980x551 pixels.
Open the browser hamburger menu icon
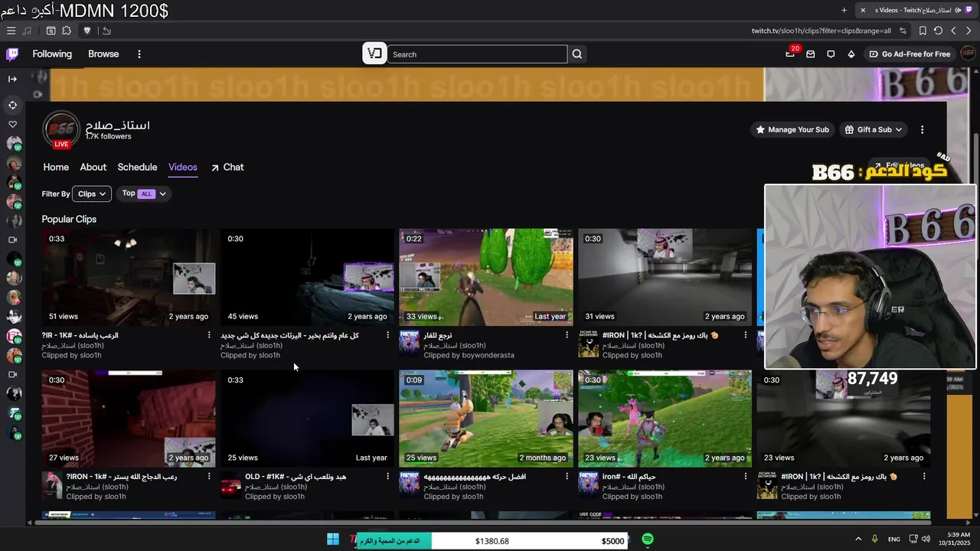pyautogui.click(x=11, y=31)
